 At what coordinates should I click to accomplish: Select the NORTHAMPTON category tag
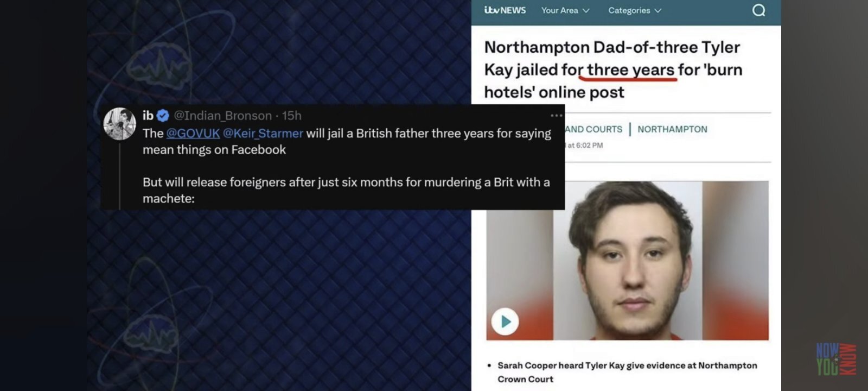(x=672, y=129)
